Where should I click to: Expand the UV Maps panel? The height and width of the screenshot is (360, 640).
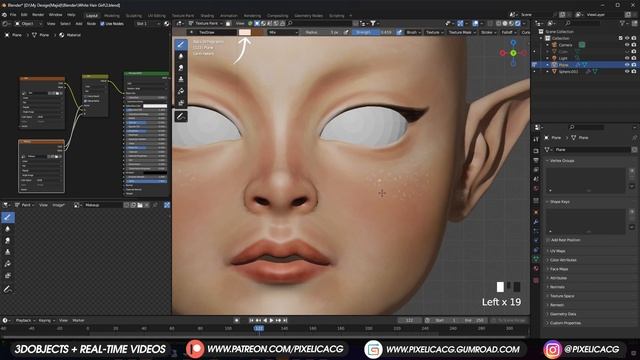click(557, 251)
